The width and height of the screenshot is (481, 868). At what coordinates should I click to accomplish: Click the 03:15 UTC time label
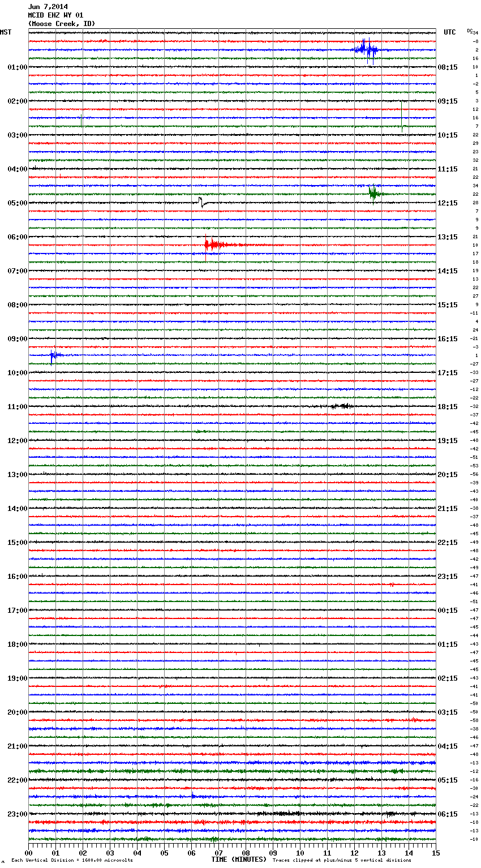click(x=448, y=712)
